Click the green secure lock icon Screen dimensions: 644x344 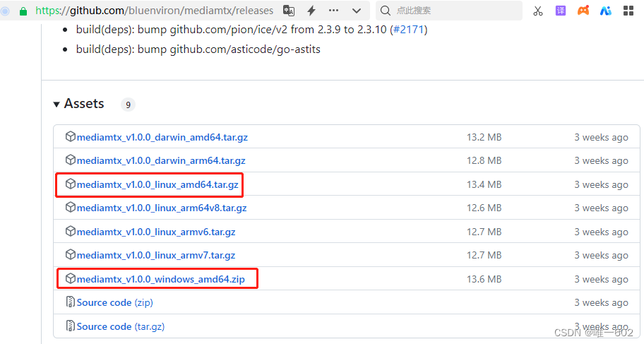pos(23,11)
